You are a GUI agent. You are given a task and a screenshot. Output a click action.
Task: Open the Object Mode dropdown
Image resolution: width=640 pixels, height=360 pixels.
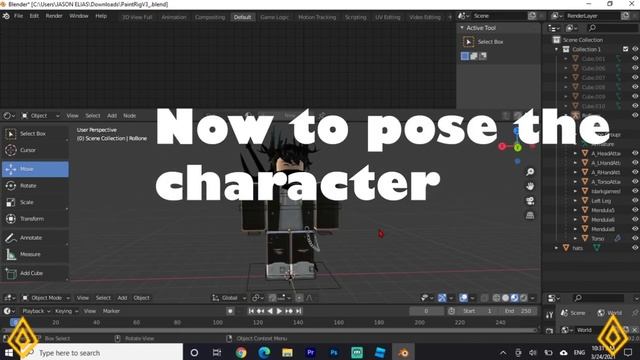[46, 298]
